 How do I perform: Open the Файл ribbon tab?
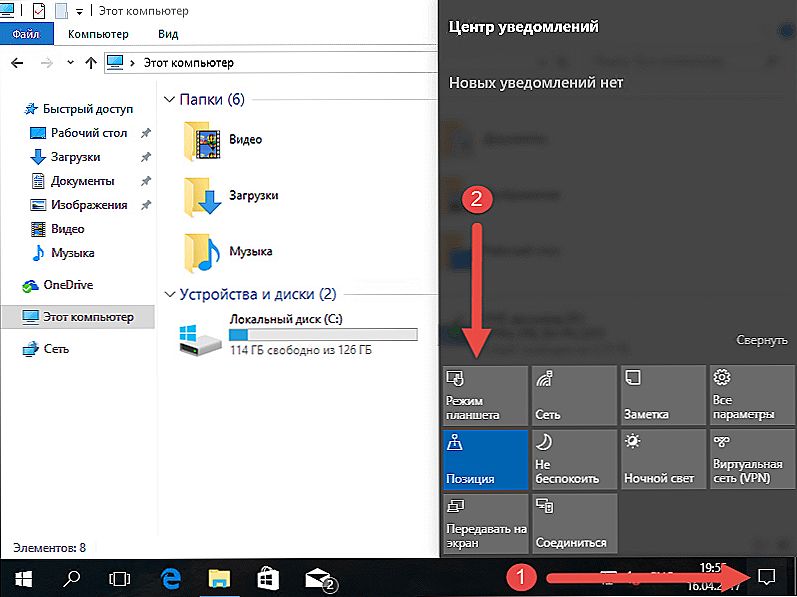click(24, 33)
